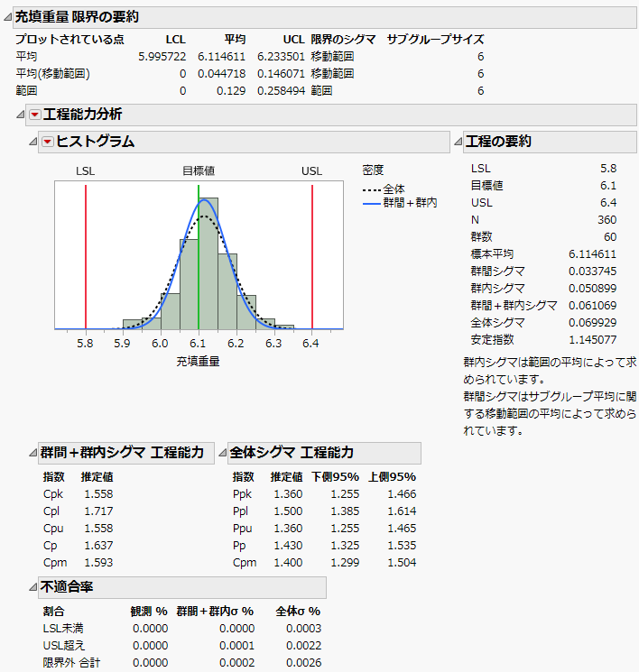Open the ヒストグラム red triangle menu

[x=48, y=142]
